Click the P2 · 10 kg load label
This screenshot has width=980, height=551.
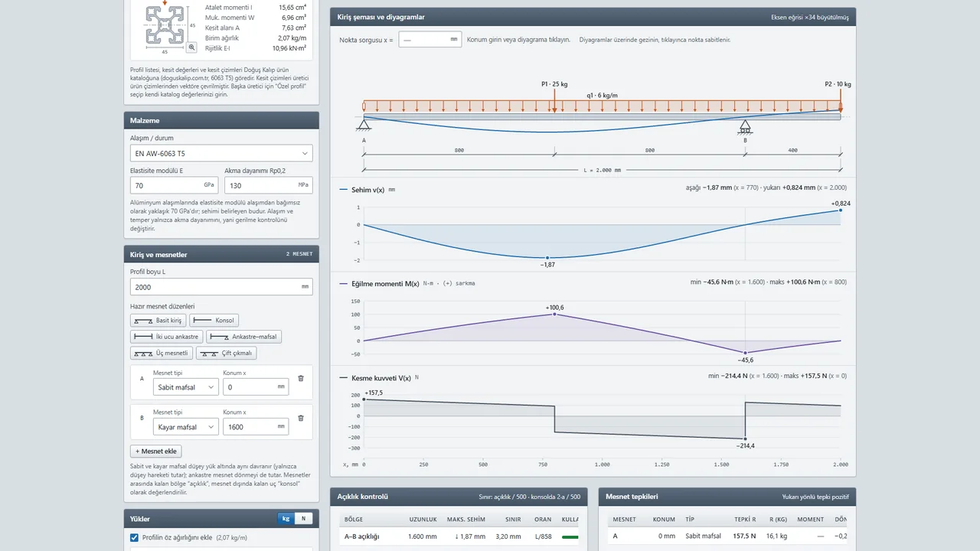pos(838,84)
